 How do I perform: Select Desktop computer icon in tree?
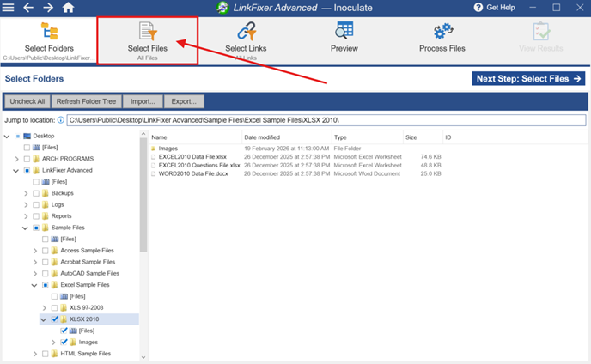point(27,136)
